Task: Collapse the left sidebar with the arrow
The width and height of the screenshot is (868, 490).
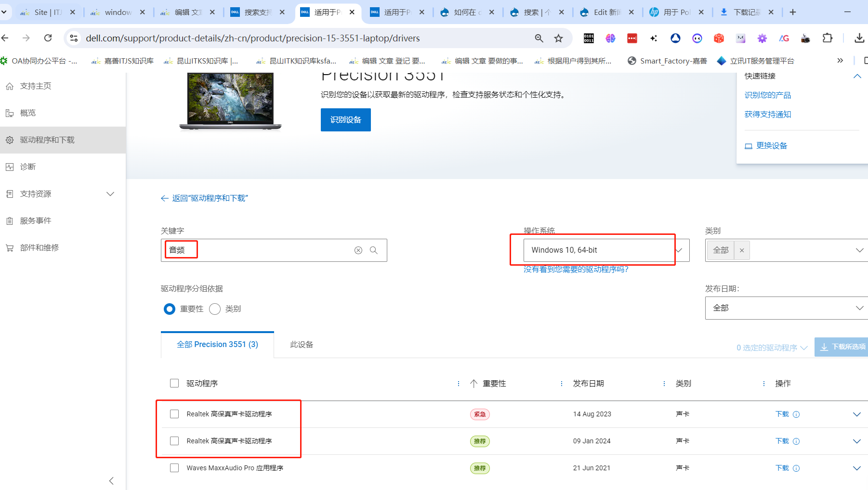Action: [x=111, y=481]
